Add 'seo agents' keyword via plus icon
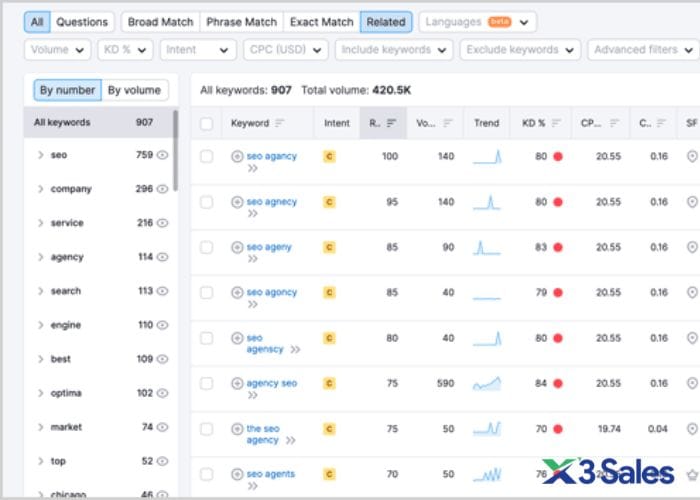The height and width of the screenshot is (500, 700). pos(237,474)
